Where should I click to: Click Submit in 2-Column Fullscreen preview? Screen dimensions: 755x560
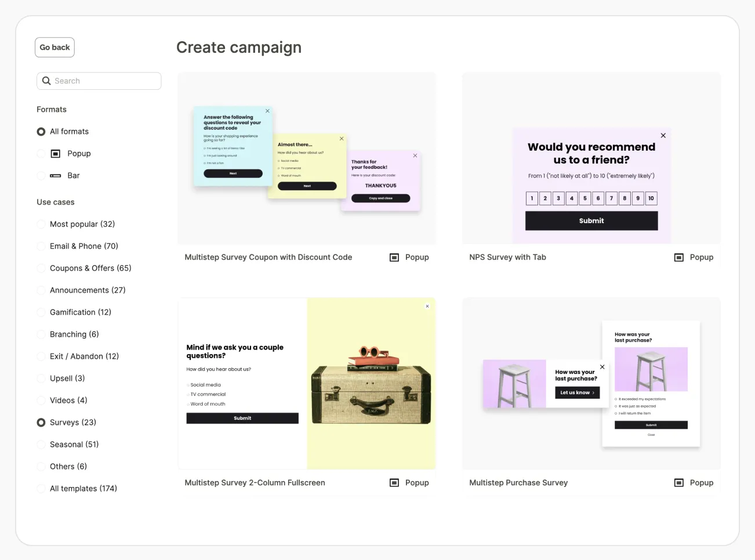(x=242, y=418)
